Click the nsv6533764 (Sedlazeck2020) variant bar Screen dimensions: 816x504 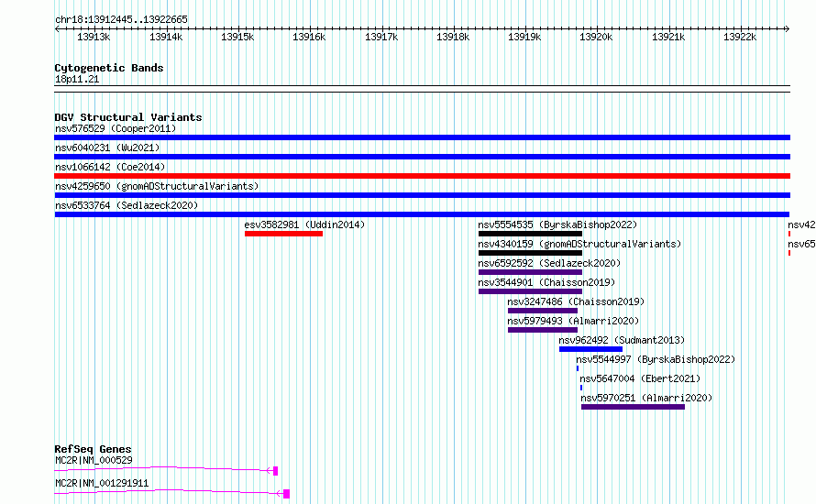tap(422, 214)
